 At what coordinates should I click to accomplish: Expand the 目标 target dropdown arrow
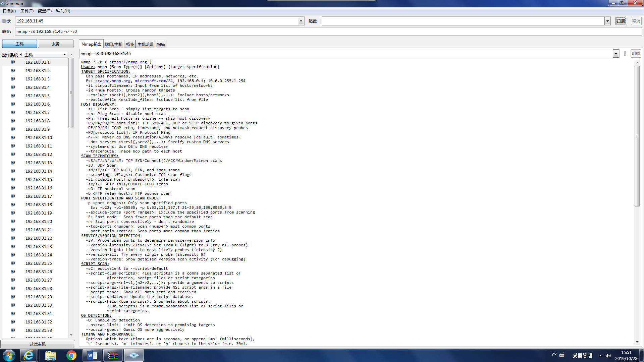coord(301,21)
